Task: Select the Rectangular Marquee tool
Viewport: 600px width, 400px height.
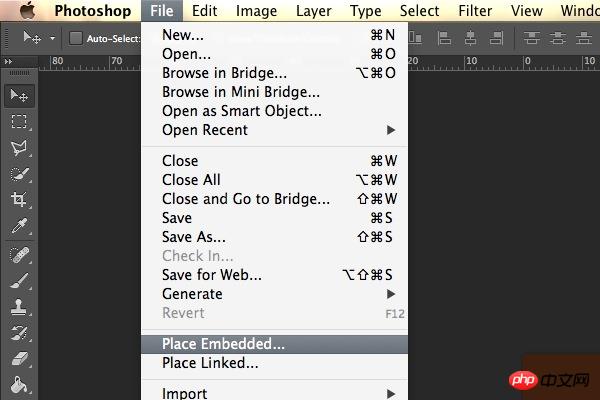Action: [x=19, y=122]
